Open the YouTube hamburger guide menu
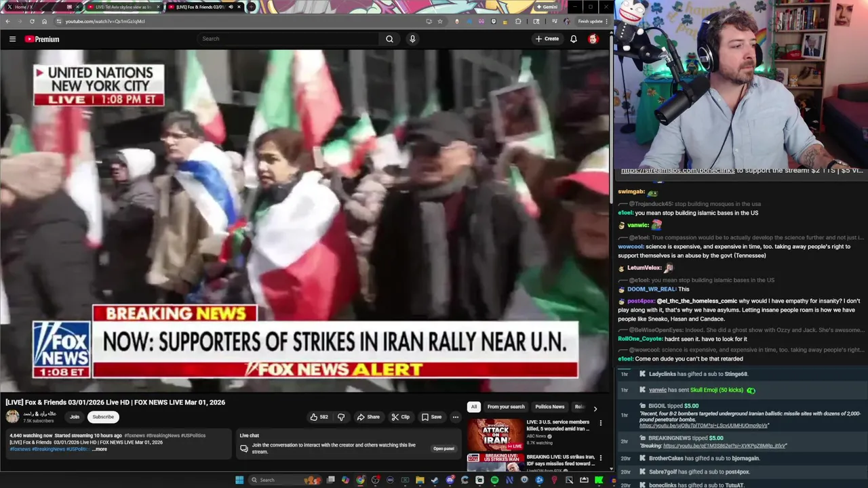 point(12,39)
